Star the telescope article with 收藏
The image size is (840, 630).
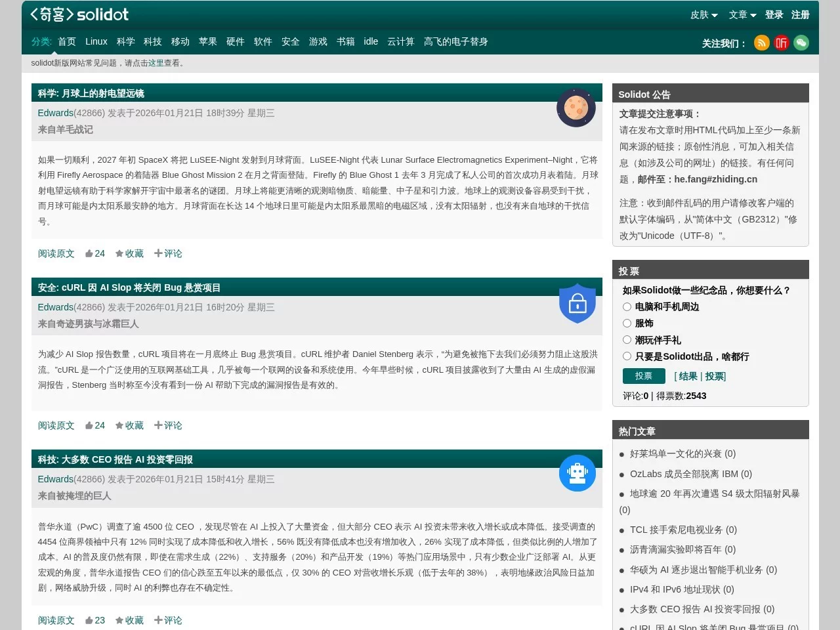(129, 253)
